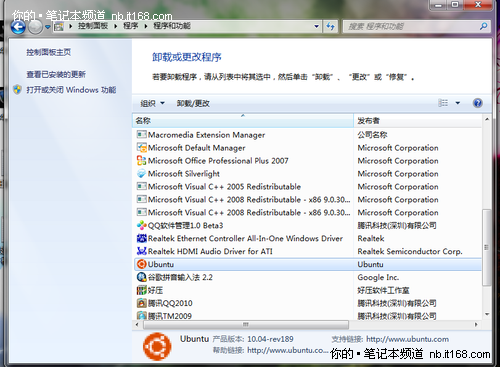The height and width of the screenshot is (367, 500).
Task: Select Microsoft Office Professional Plus 2007 icon
Action: [142, 161]
